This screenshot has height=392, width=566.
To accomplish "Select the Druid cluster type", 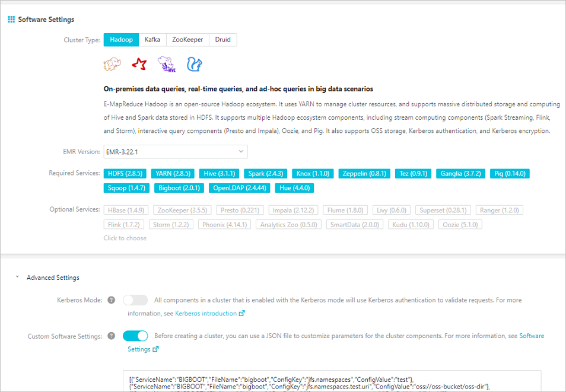I will (x=222, y=40).
